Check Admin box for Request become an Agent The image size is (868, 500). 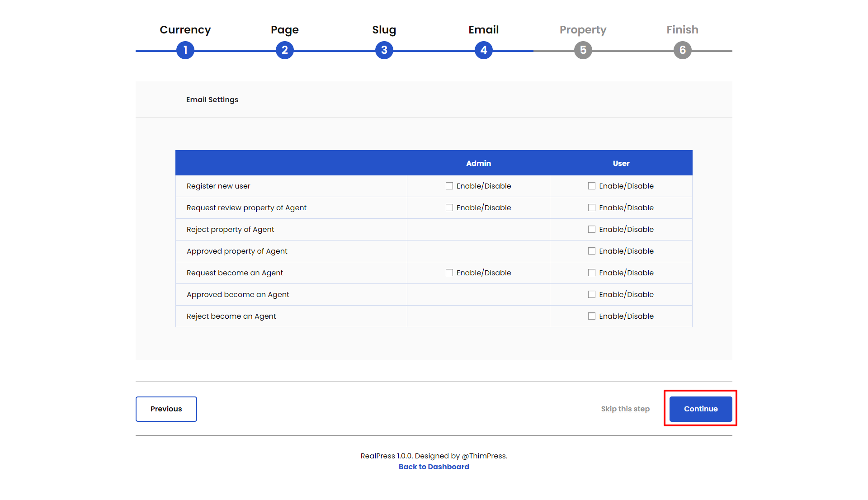449,273
